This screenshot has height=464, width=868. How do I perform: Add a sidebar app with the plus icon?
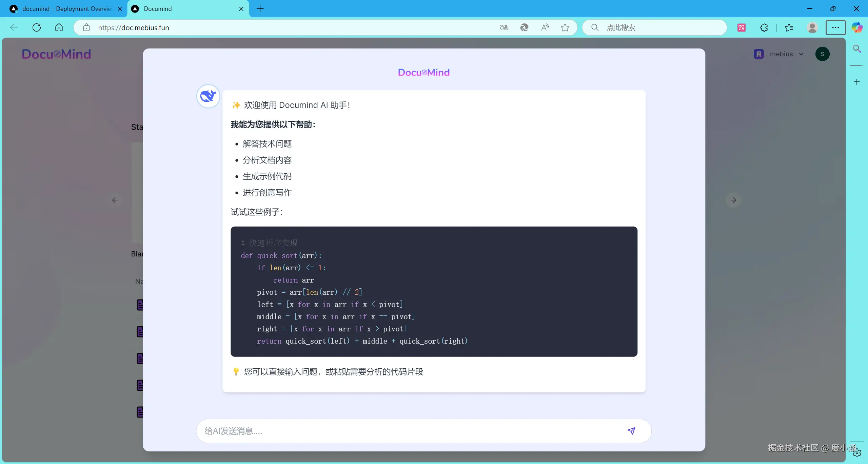(x=857, y=82)
